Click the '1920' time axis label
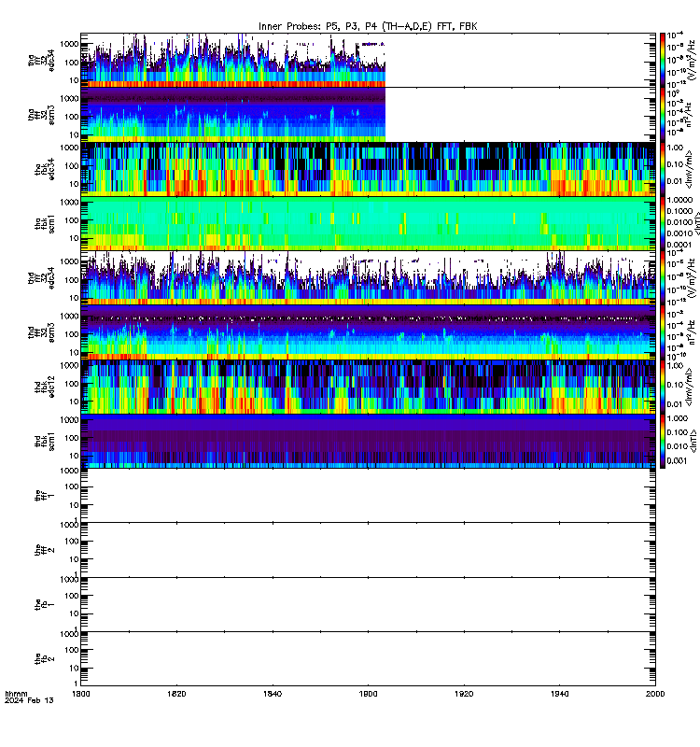The image size is (700, 747). pyautogui.click(x=464, y=694)
